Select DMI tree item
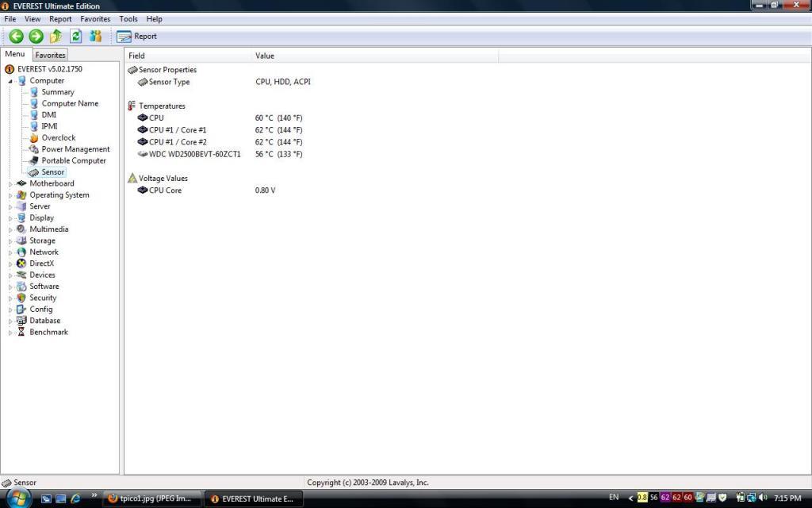Image resolution: width=812 pixels, height=508 pixels. pos(48,114)
